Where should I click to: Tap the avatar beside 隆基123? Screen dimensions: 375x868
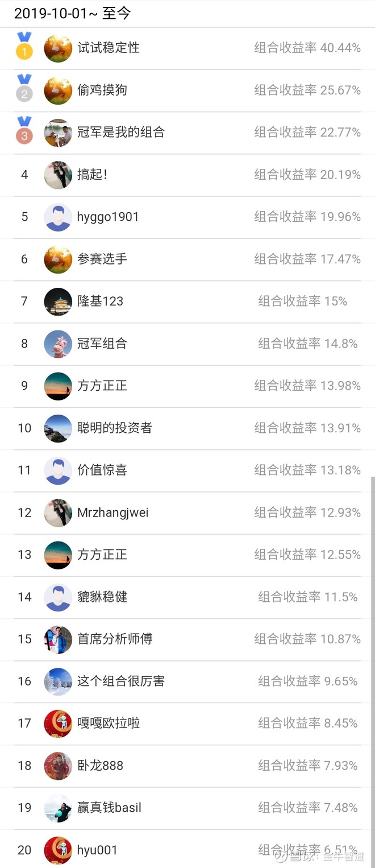click(x=58, y=301)
